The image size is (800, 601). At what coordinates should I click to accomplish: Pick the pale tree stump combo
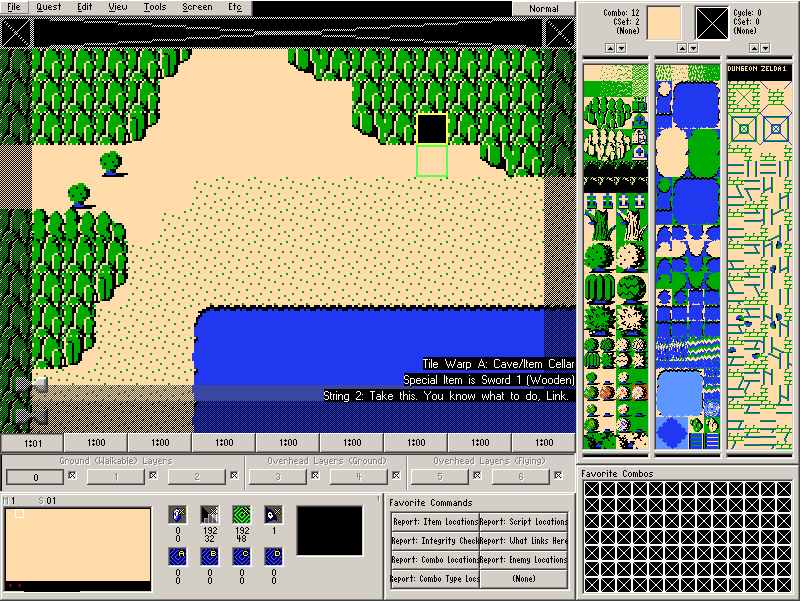(632, 223)
